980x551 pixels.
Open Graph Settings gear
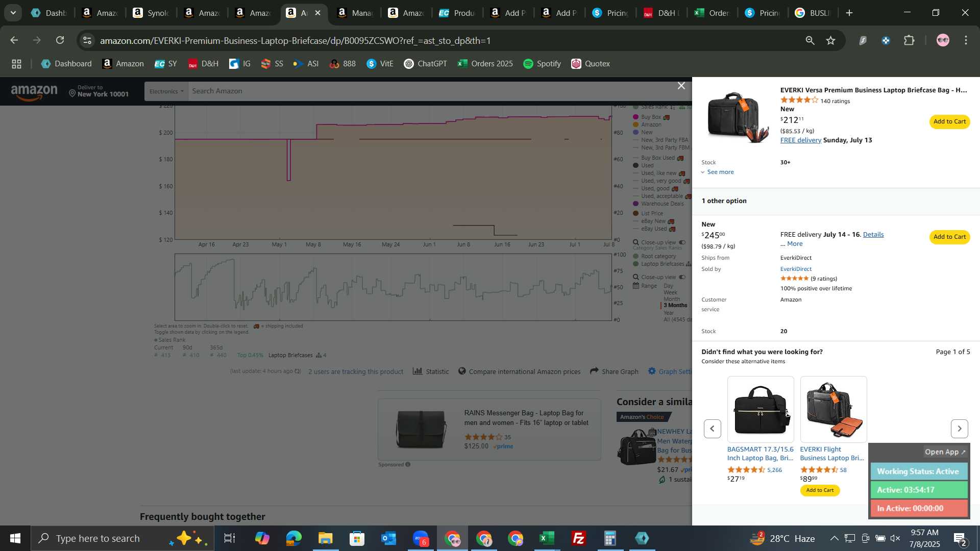652,371
